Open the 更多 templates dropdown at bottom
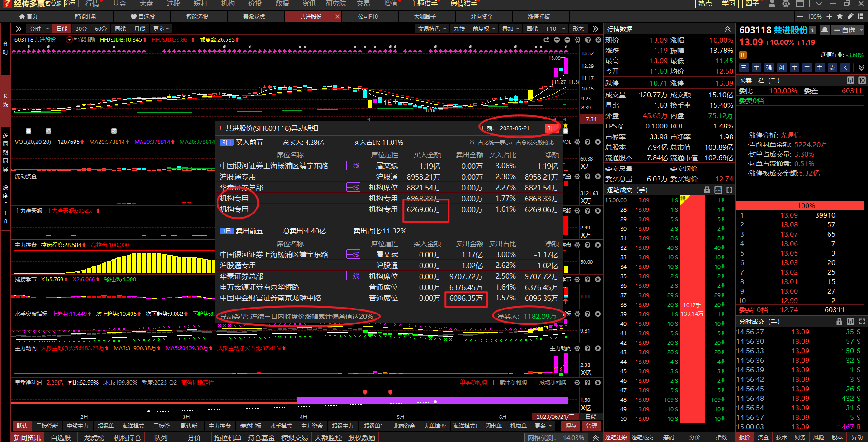This screenshot has height=442, width=868. (x=543, y=426)
